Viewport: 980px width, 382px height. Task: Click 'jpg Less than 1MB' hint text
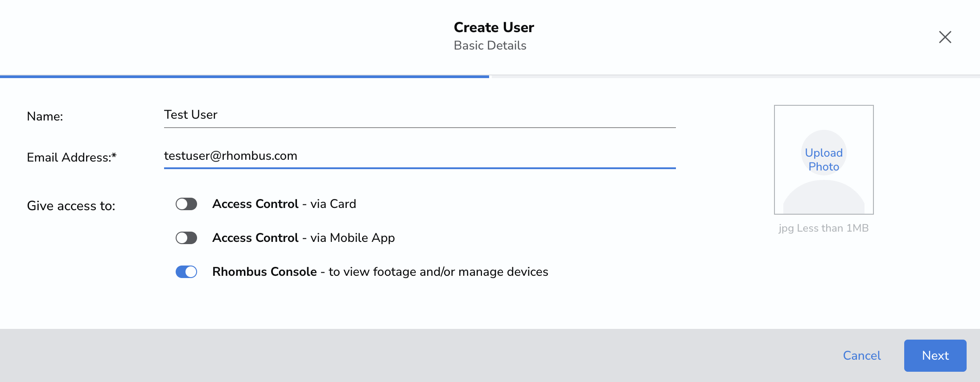click(824, 228)
